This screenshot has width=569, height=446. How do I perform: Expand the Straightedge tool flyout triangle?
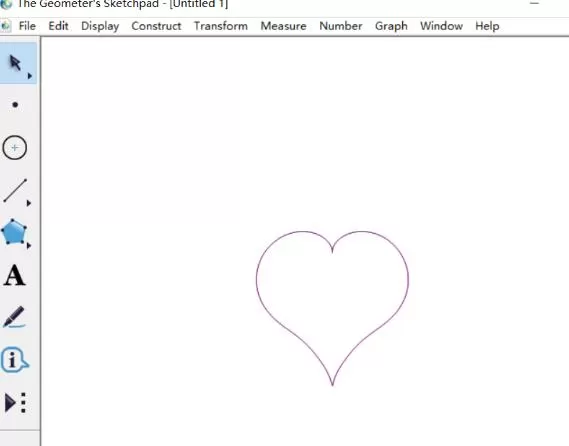click(x=29, y=203)
